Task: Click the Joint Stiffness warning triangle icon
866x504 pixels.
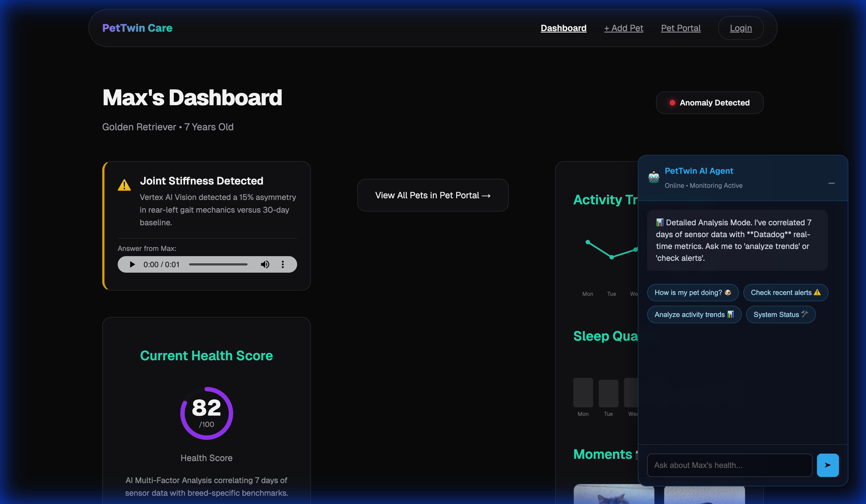Action: [124, 185]
